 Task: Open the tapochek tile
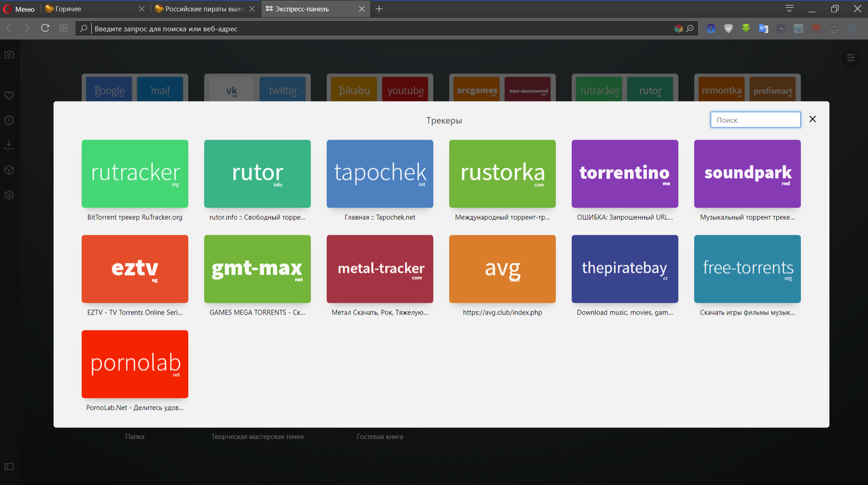pyautogui.click(x=380, y=174)
